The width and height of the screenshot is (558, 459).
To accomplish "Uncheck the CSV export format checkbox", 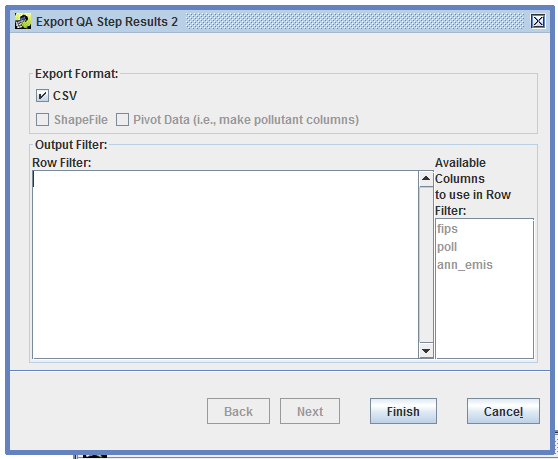I will coord(42,95).
